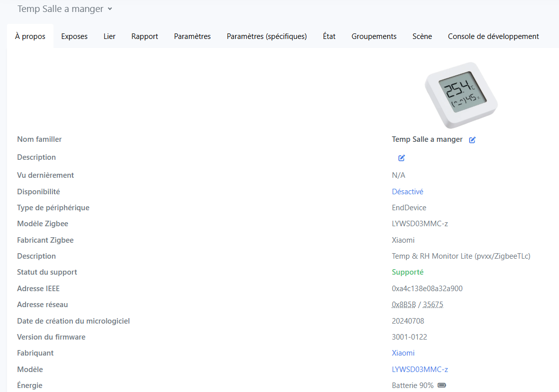Click the Xiaomi thermometer device image

click(x=461, y=95)
